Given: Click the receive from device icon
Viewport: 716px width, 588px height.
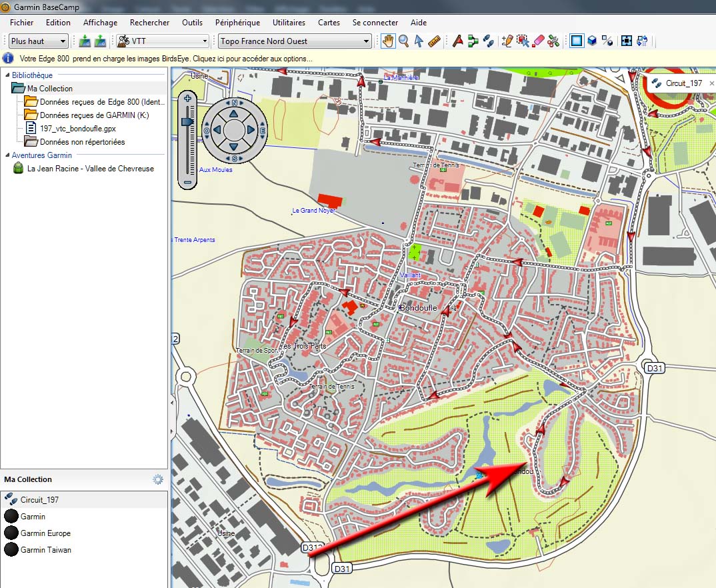Looking at the screenshot, I should [100, 41].
